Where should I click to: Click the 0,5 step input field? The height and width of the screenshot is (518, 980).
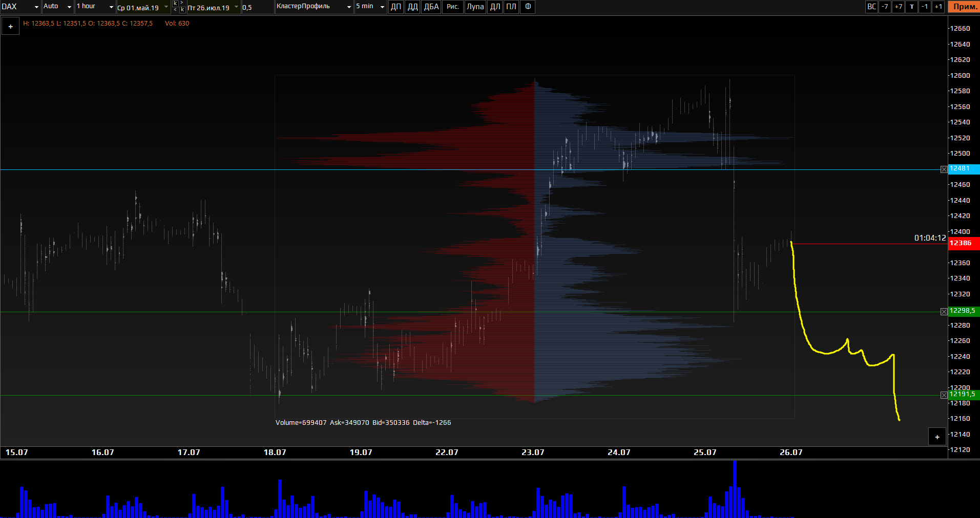click(x=257, y=7)
